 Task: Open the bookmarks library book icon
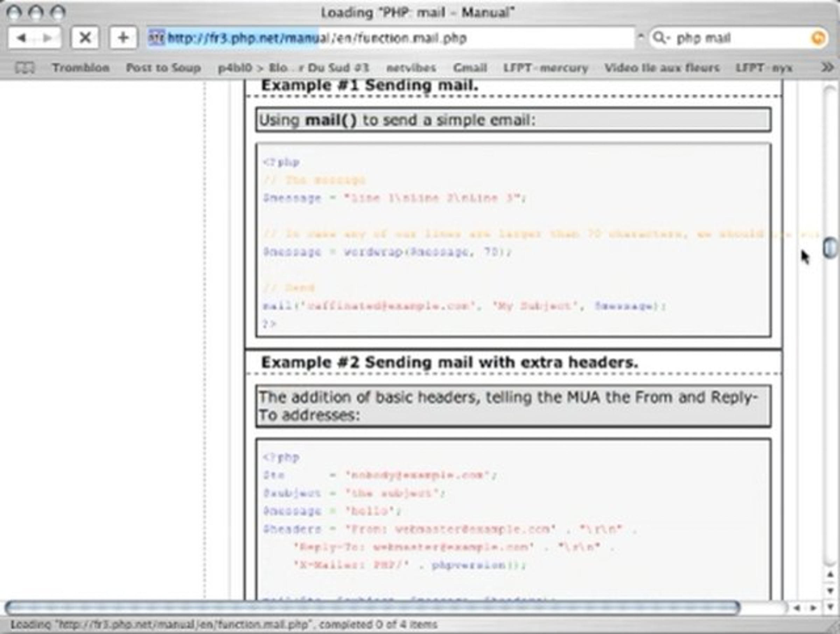coord(25,68)
